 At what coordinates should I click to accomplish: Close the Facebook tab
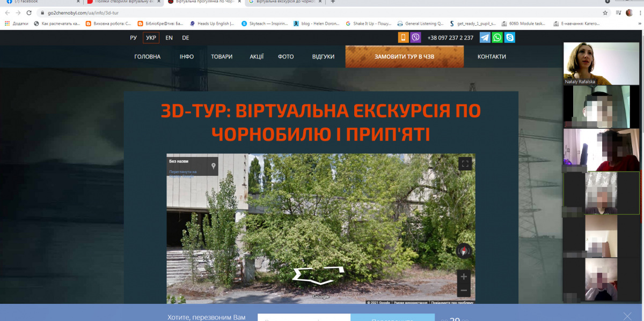(x=78, y=2)
